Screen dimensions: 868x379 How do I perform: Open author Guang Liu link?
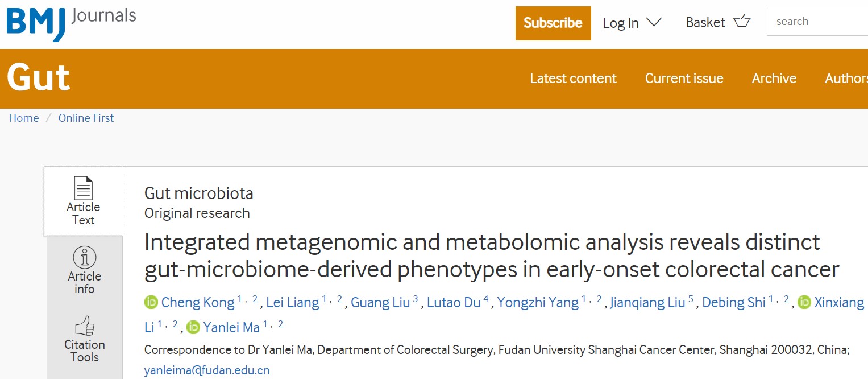[x=380, y=302]
